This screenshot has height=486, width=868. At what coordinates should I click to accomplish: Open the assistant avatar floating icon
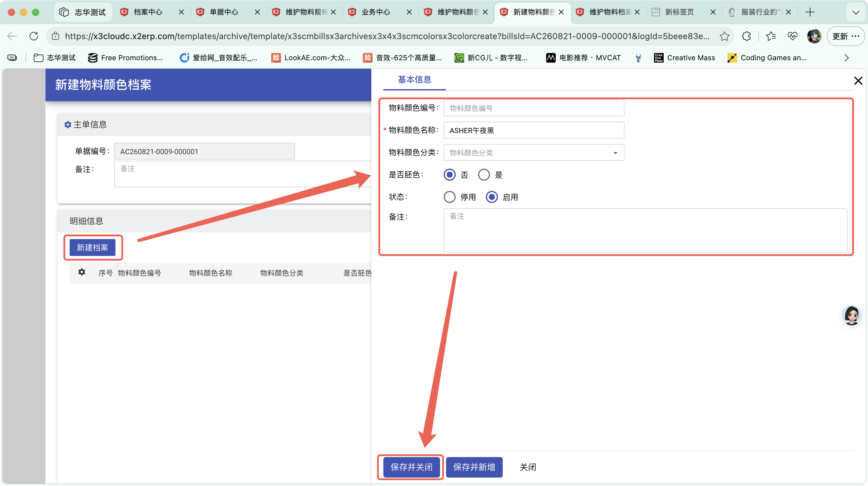pos(851,315)
